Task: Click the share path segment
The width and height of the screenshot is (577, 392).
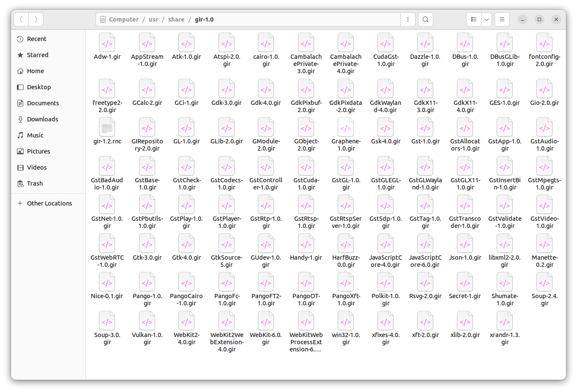Action: coord(176,19)
